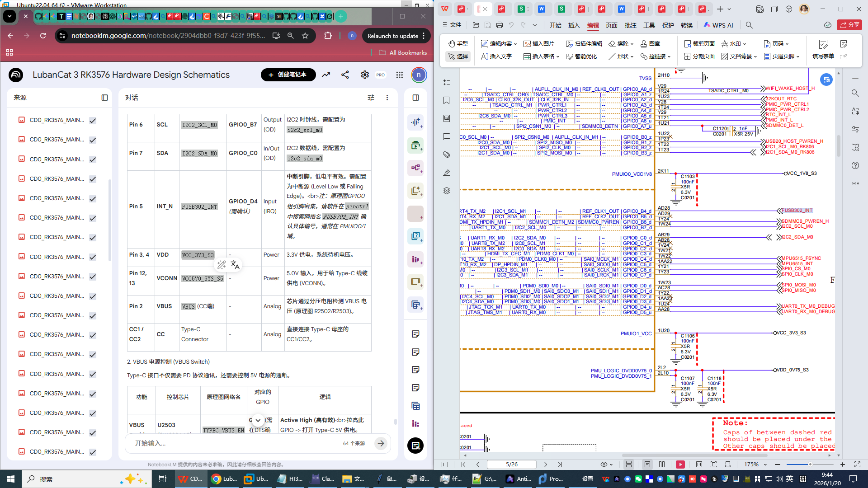Open Google apps grid icon
Image resolution: width=868 pixels, height=488 pixels.
[x=399, y=75]
